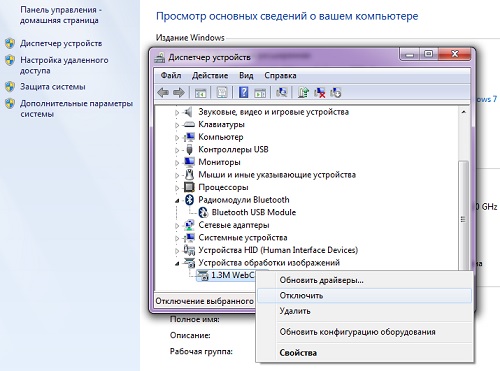This screenshot has height=371, width=500.
Task: Click the system devices icon beside Системные устройства
Action: 189,237
